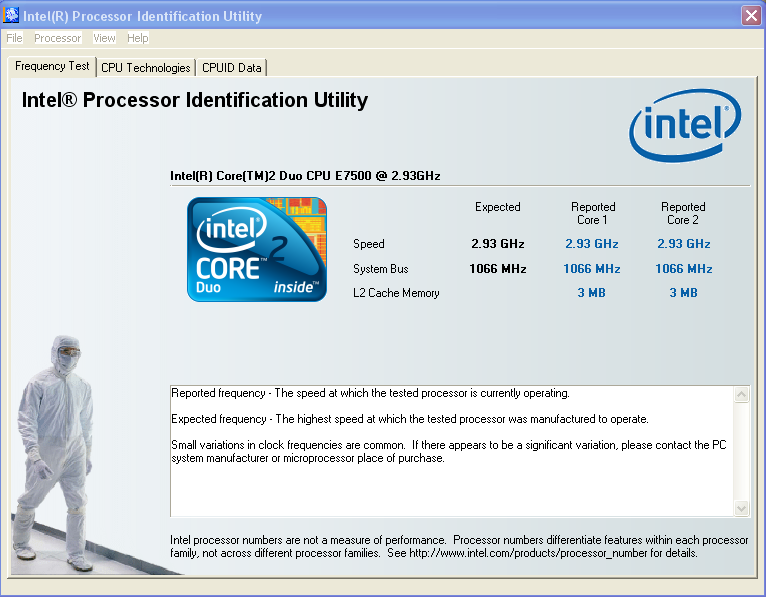Screen dimensions: 766x597
Task: Click the Expected frequency description line
Action: [x=410, y=419]
